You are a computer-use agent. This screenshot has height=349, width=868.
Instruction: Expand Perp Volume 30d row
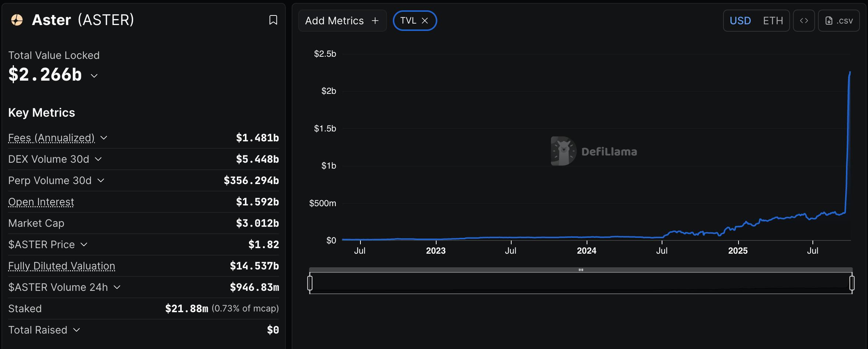(101, 180)
